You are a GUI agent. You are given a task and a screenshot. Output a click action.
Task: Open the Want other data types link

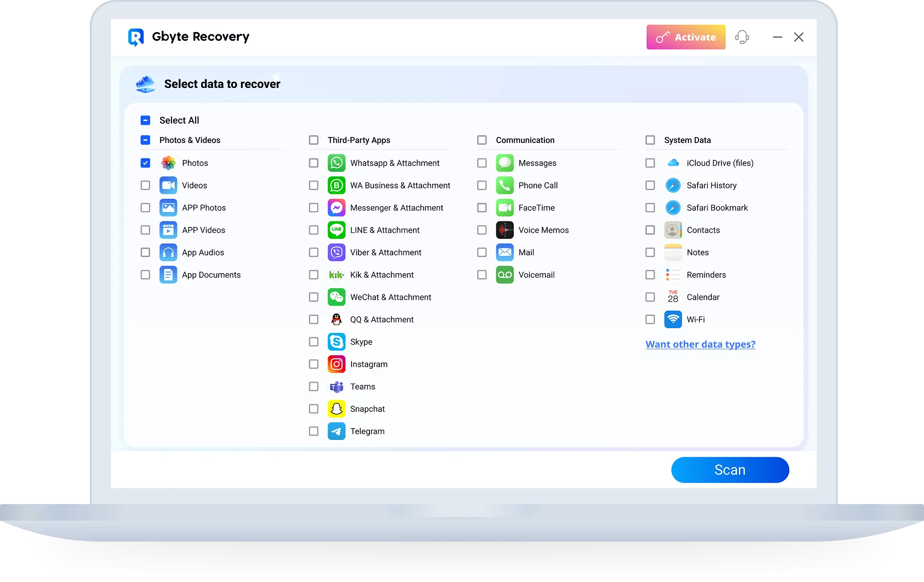point(700,344)
